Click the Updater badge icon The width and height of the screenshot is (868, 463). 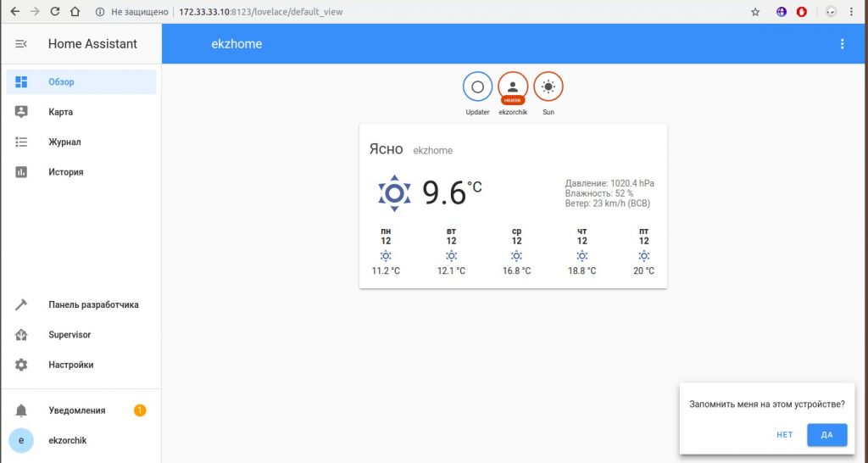[x=477, y=86]
